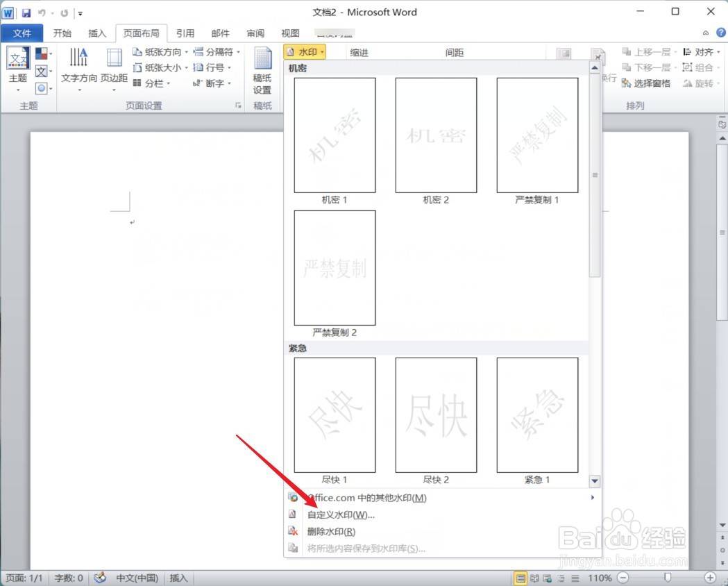Open Office.com 中的其他水印 submenu
728x586 pixels.
coord(442,498)
